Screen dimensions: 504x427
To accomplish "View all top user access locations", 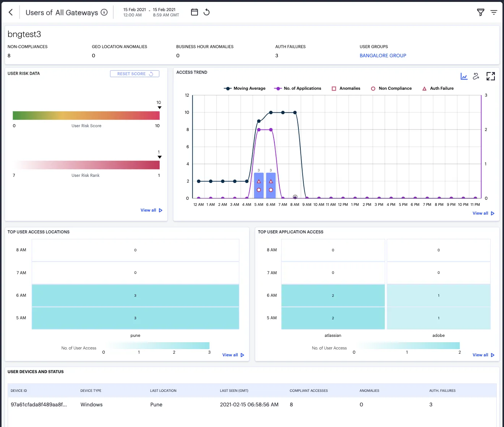I will pos(233,355).
